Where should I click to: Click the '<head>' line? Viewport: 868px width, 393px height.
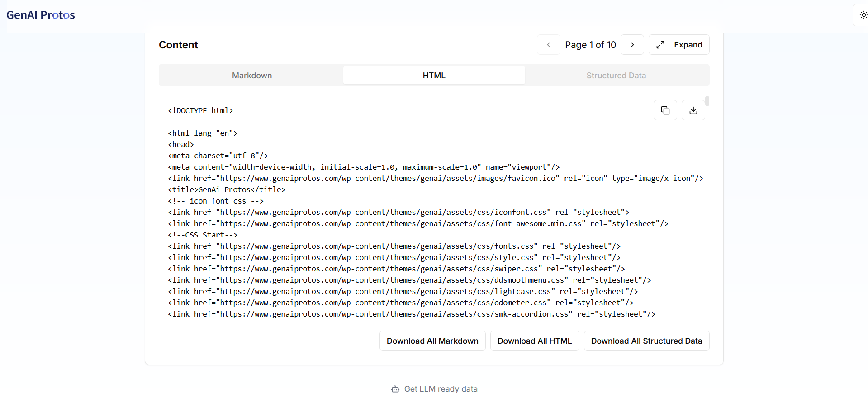coord(181,144)
